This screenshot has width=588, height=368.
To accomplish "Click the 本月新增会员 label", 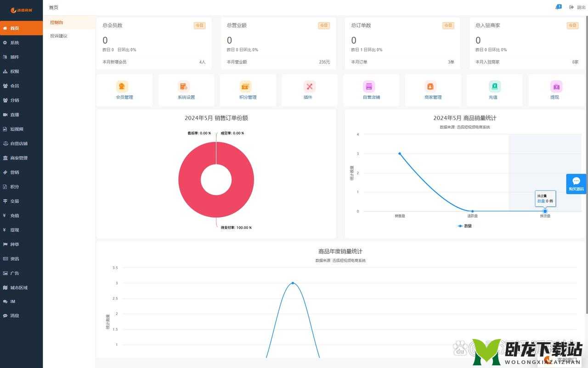I will click(114, 62).
